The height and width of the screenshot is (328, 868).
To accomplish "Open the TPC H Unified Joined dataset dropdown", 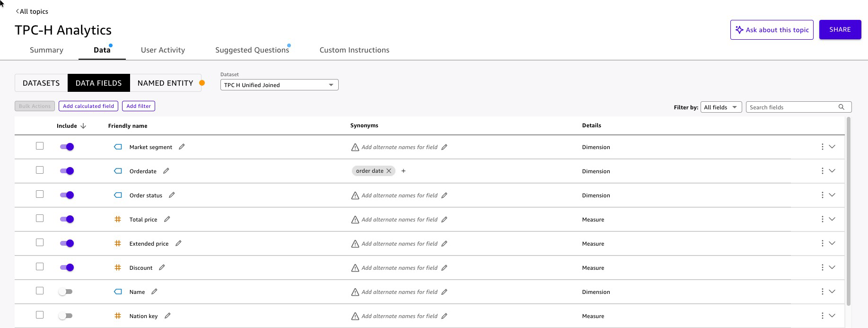I will (x=279, y=85).
